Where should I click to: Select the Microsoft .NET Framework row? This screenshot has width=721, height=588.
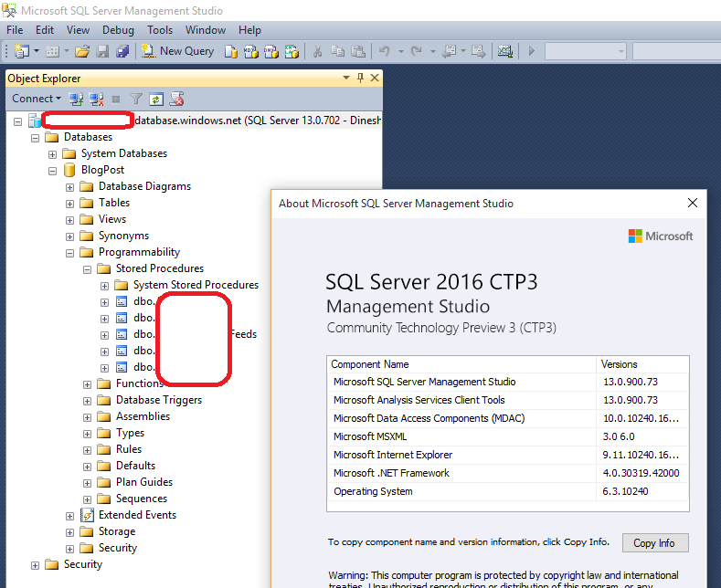point(508,473)
